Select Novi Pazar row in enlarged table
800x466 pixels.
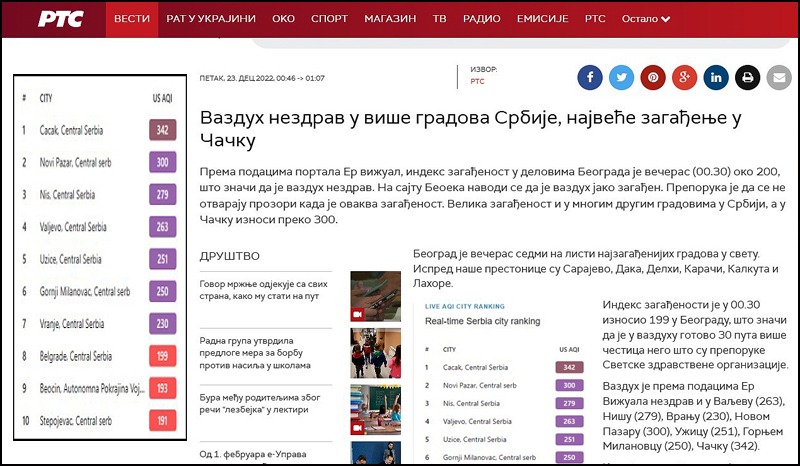pyautogui.click(x=99, y=162)
